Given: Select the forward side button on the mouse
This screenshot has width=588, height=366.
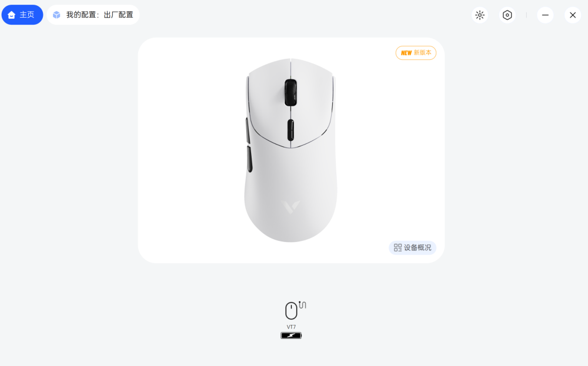Looking at the screenshot, I should point(248,130).
